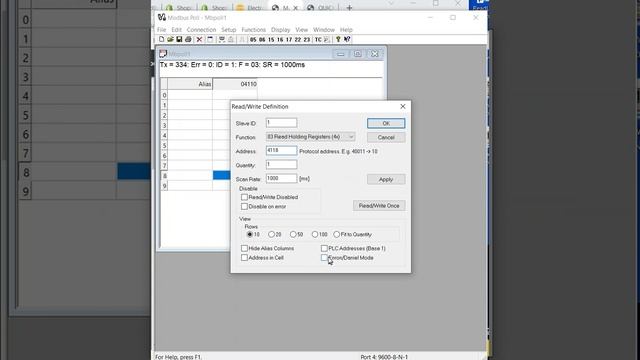
Task: Click the Modbus Poll application title icon
Action: pyautogui.click(x=162, y=18)
